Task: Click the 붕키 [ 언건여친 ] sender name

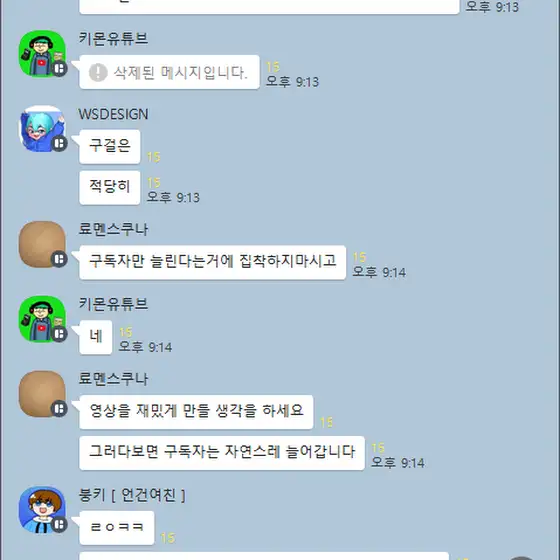Action: (x=132, y=495)
